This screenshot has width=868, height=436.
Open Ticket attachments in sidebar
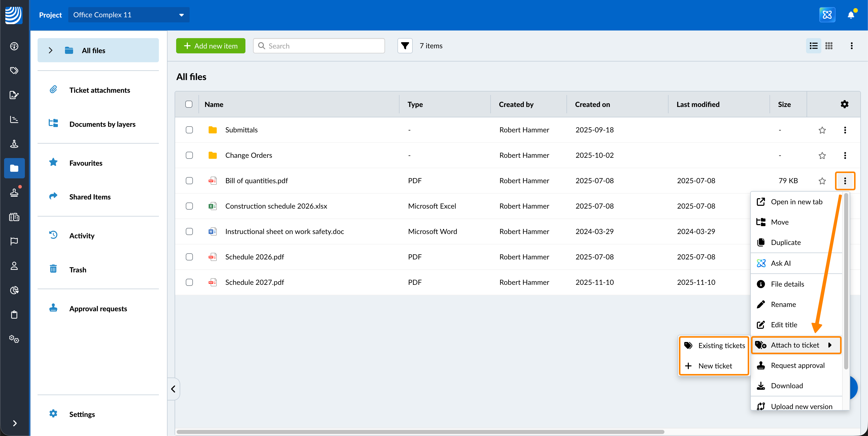point(99,90)
